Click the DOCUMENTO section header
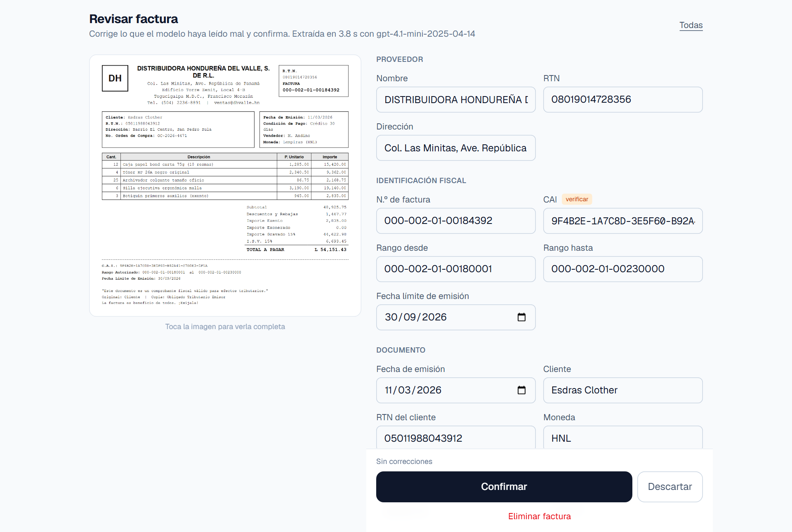Screen dimensions: 792x532 click(x=401, y=350)
